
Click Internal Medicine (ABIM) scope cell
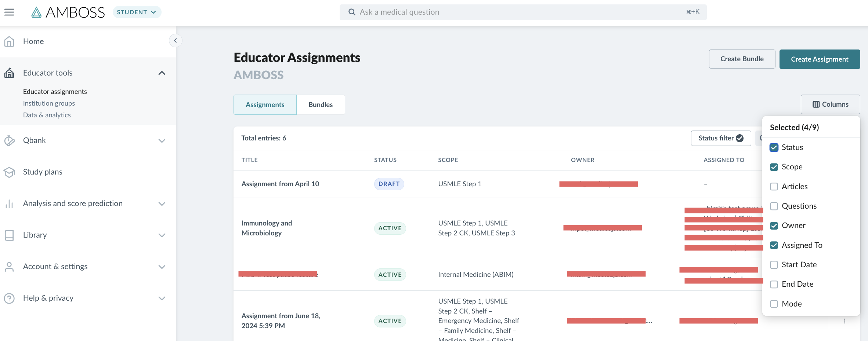pyautogui.click(x=476, y=274)
